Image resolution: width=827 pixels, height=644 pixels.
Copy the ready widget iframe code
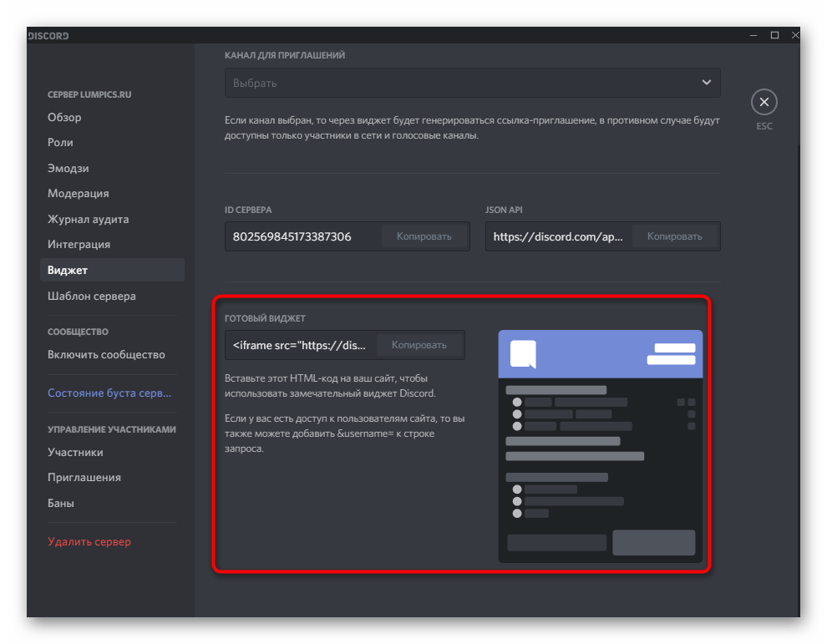pyautogui.click(x=419, y=344)
